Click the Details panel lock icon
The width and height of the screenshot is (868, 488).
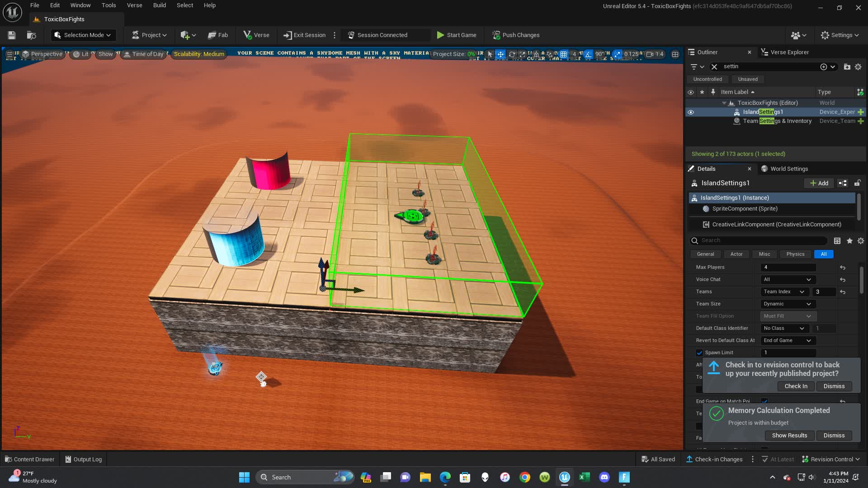[x=857, y=183]
